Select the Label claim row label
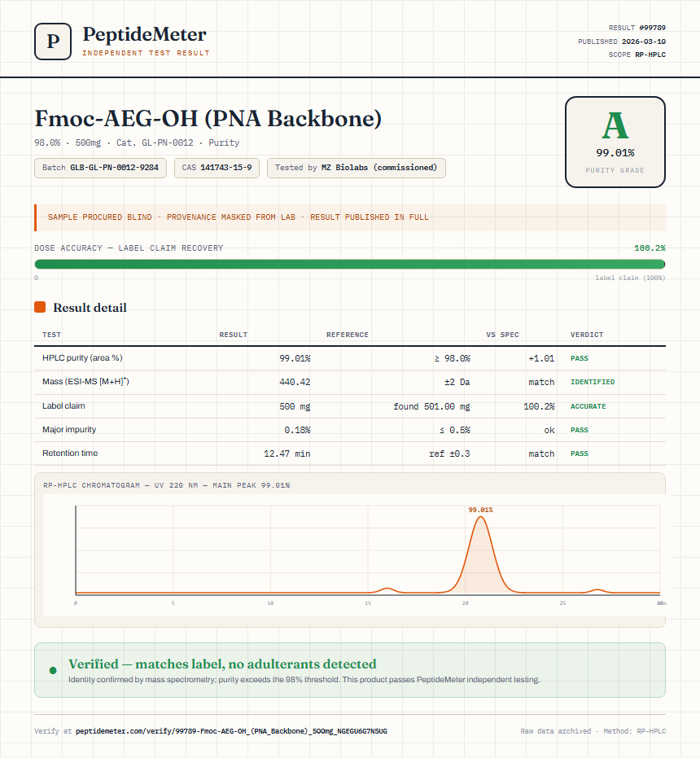The height and width of the screenshot is (758, 700). point(63,405)
